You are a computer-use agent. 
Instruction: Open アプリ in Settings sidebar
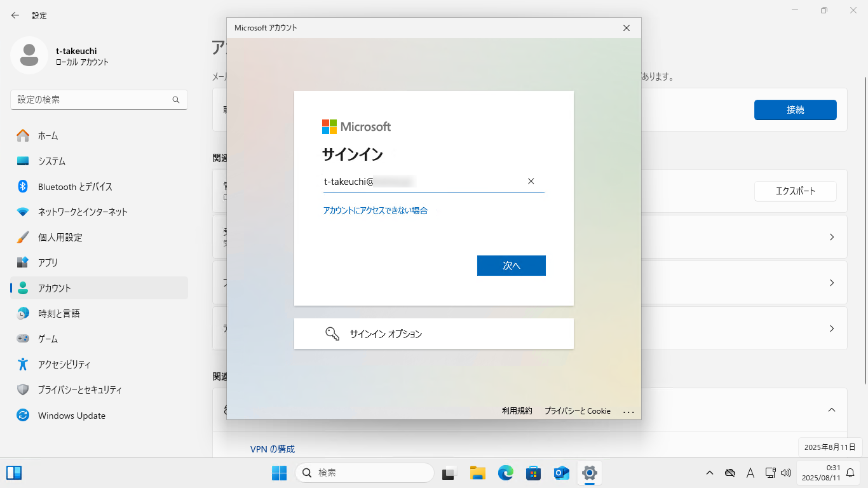[x=99, y=262]
